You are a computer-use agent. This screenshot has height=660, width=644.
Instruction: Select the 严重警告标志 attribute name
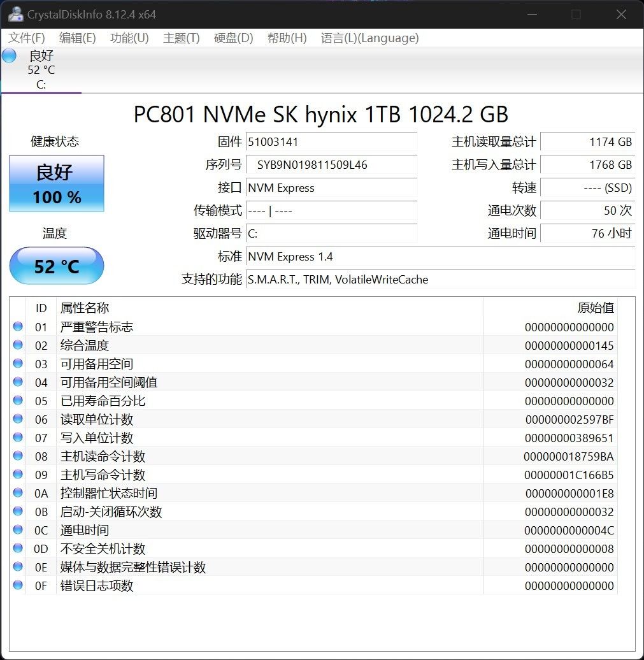click(x=97, y=327)
